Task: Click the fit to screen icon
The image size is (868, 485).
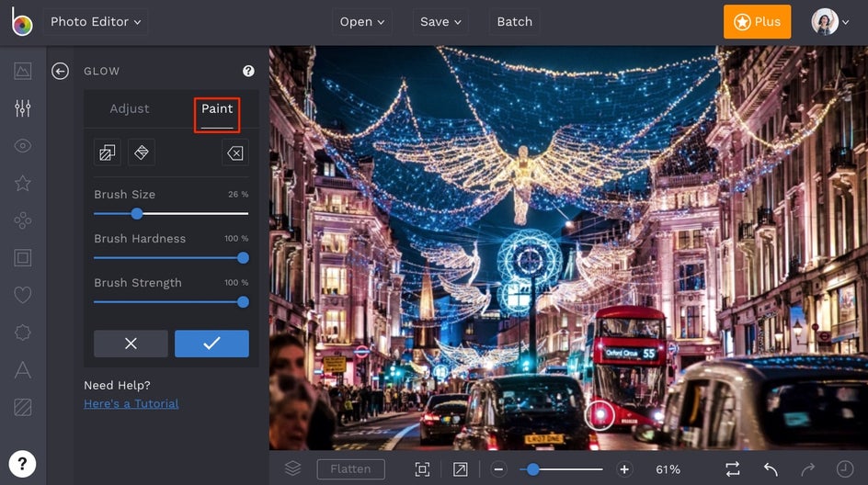Action: click(x=422, y=469)
